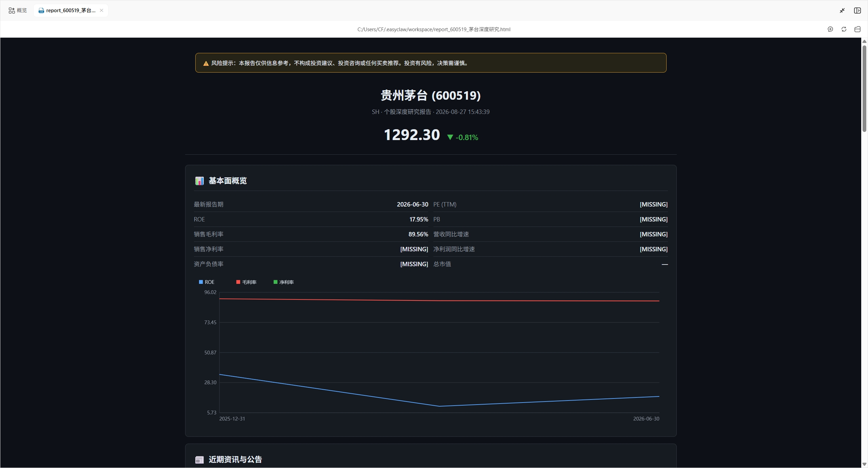868x468 pixels.
Task: Click the 基本面概览 heading text
Action: coord(228,181)
